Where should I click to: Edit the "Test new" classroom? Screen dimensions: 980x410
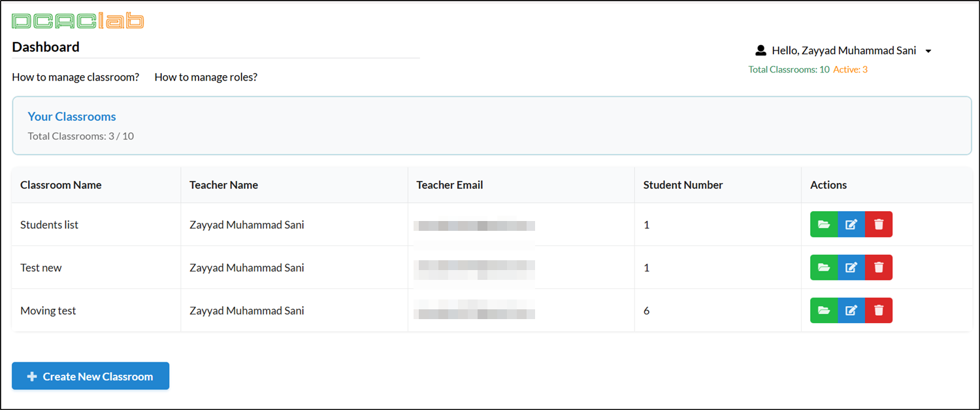[x=851, y=267]
